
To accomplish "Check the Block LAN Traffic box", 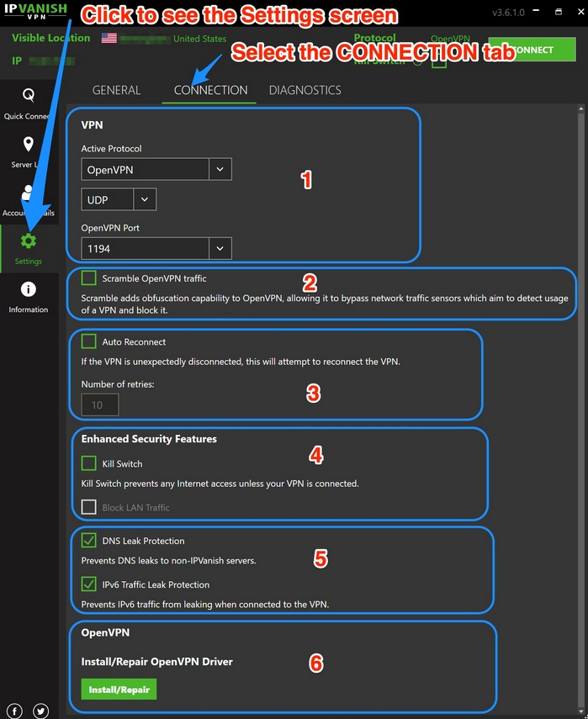I will pos(88,507).
